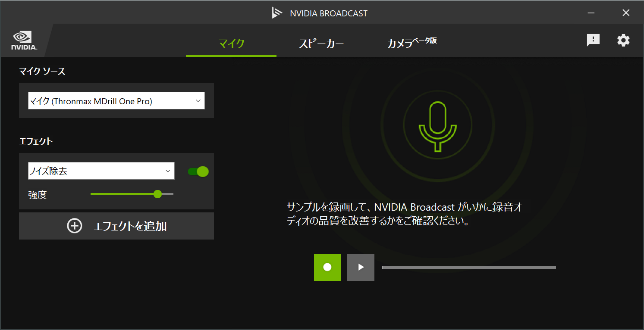Click the NVIDIA logo
This screenshot has height=330, width=644.
24,40
